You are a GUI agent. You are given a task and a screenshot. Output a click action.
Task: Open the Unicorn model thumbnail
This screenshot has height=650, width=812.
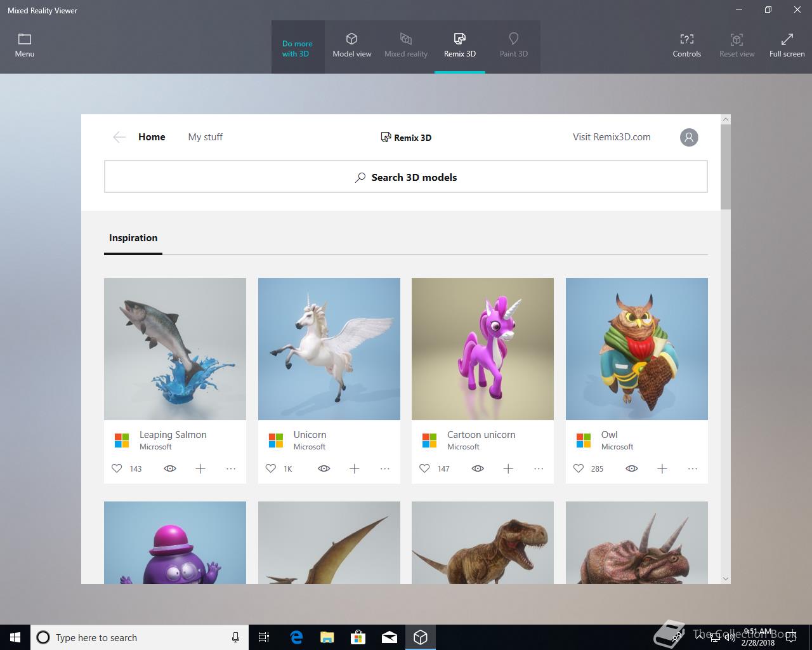pyautogui.click(x=329, y=349)
